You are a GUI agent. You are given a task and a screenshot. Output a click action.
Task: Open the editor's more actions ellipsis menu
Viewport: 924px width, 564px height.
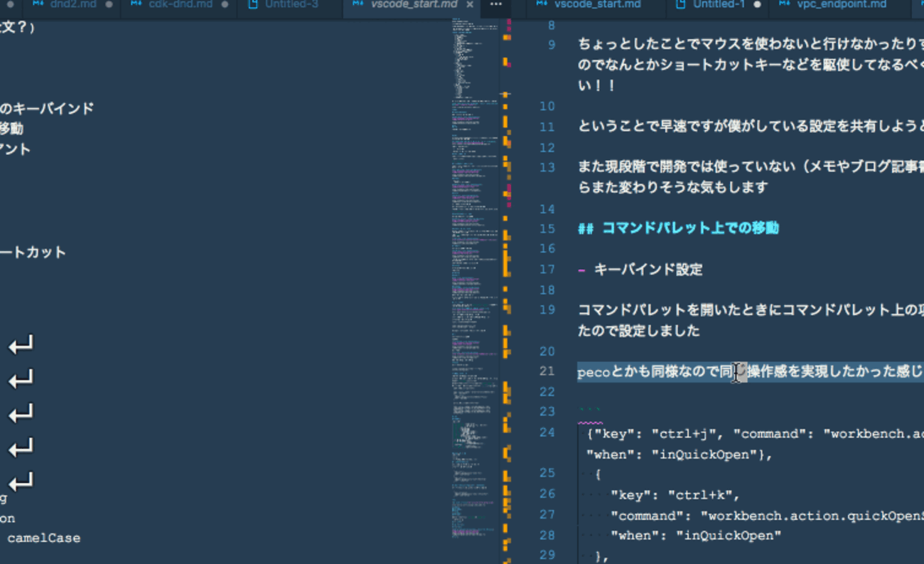pos(496,4)
